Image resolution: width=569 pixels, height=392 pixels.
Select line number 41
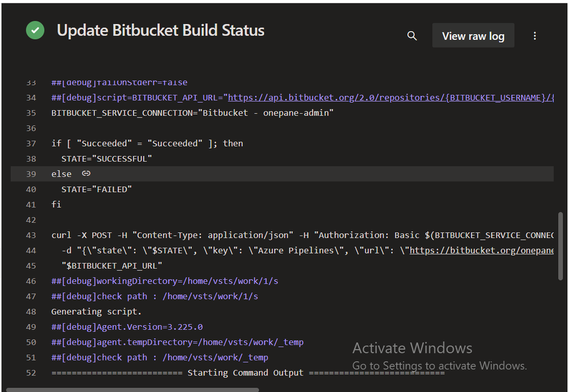pyautogui.click(x=31, y=205)
